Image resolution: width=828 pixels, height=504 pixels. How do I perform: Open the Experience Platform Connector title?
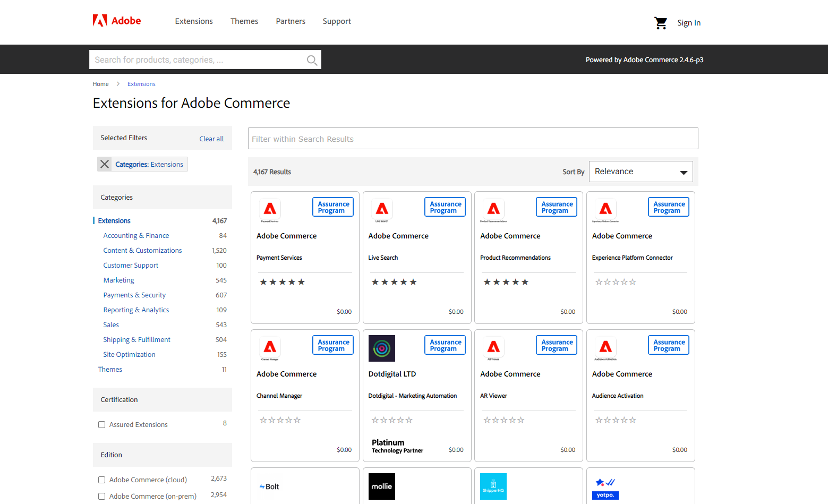tap(632, 258)
